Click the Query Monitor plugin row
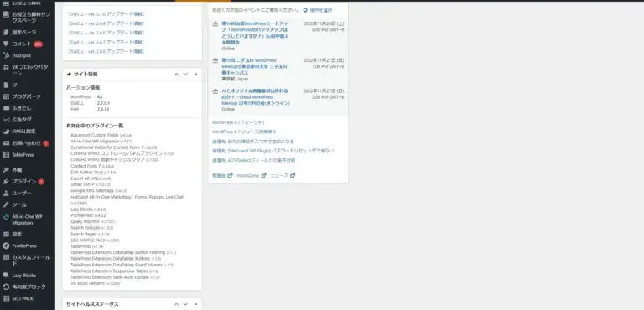Image resolution: width=644 pixels, height=310 pixels. [x=92, y=222]
